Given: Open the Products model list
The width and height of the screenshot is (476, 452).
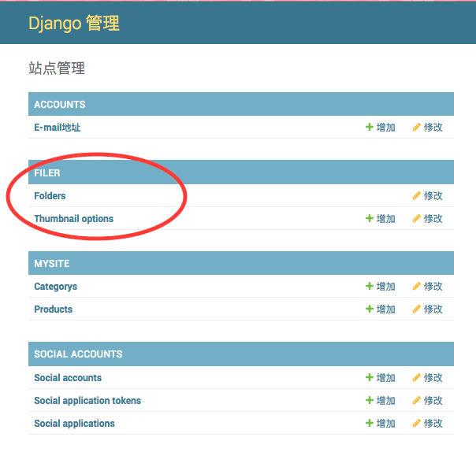Looking at the screenshot, I should [53, 309].
